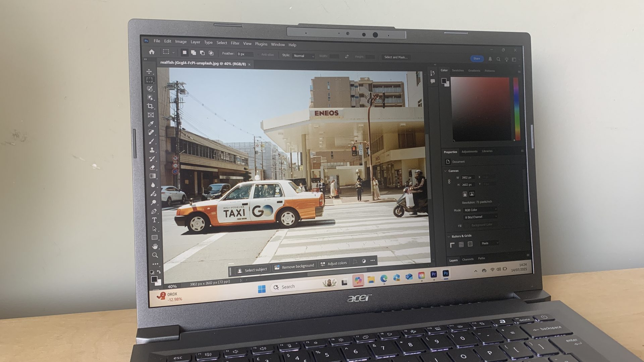The height and width of the screenshot is (362, 644).
Task: Open the Home screen icon
Action: 152,52
